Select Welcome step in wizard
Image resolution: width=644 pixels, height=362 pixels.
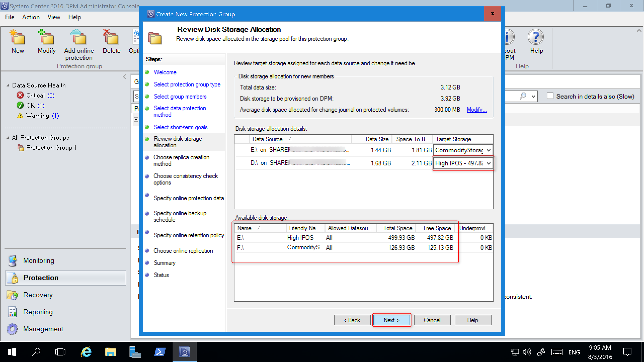(x=165, y=72)
